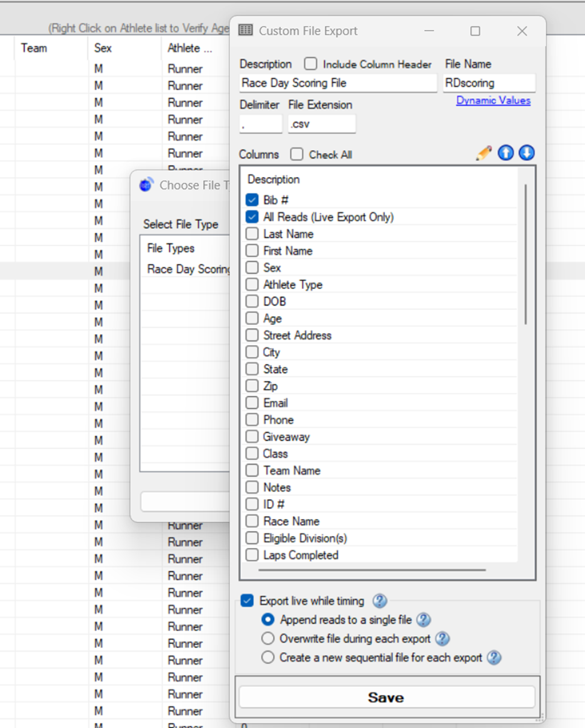Image resolution: width=585 pixels, height=728 pixels.
Task: Click the Custom File Export window icon
Action: tap(246, 31)
